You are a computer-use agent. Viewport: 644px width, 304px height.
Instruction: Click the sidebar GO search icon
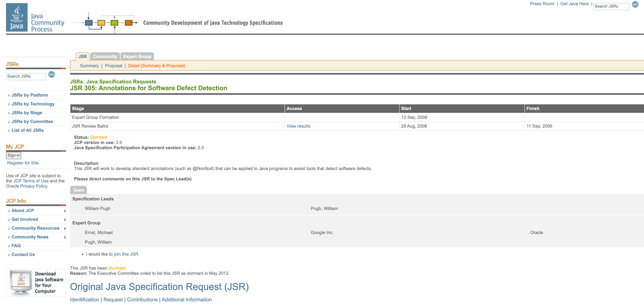point(52,74)
